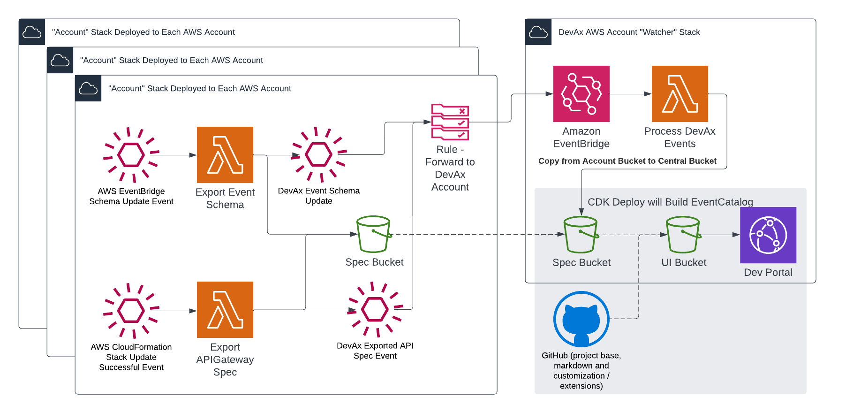
Task: Select the 'Process DevAx Events' label
Action: 680,138
